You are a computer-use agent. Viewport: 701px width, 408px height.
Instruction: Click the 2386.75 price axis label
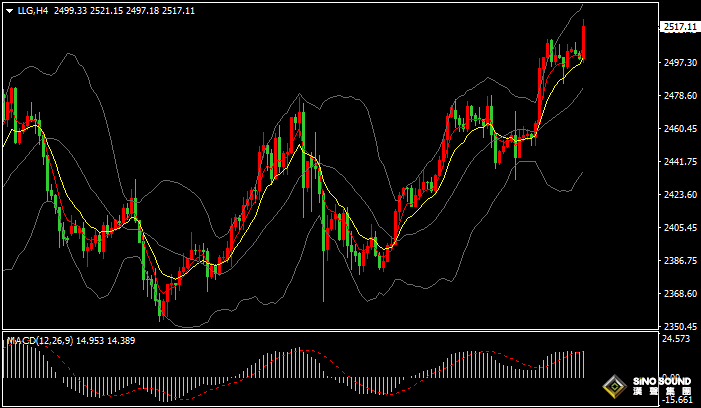click(x=679, y=261)
